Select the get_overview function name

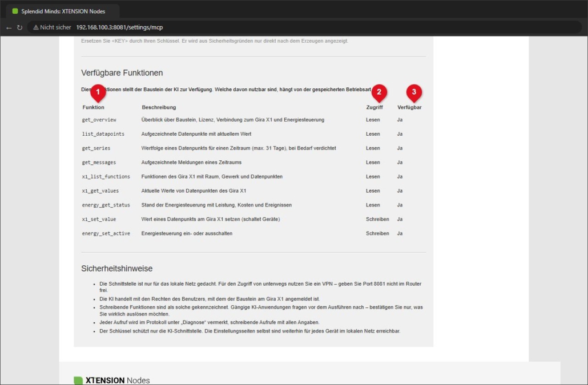click(x=99, y=120)
